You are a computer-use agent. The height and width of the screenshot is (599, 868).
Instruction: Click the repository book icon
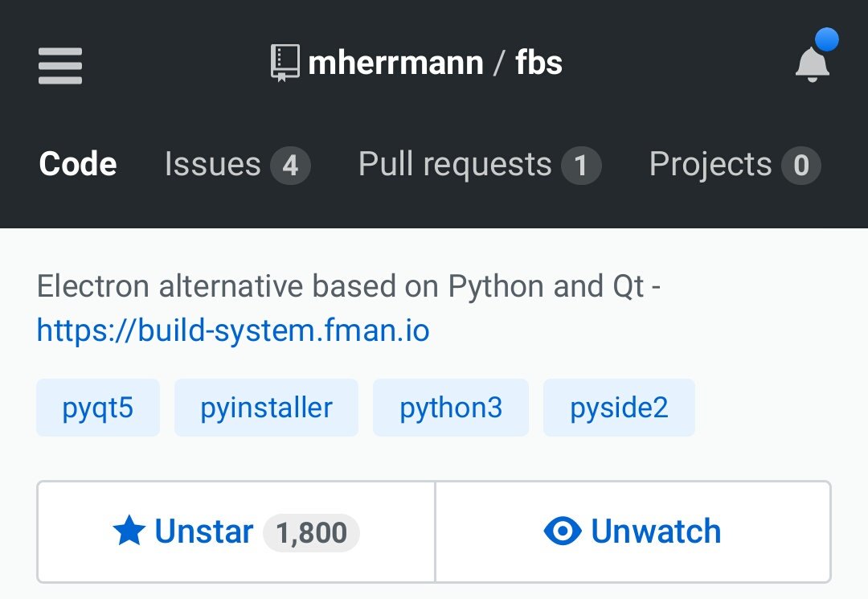point(285,63)
